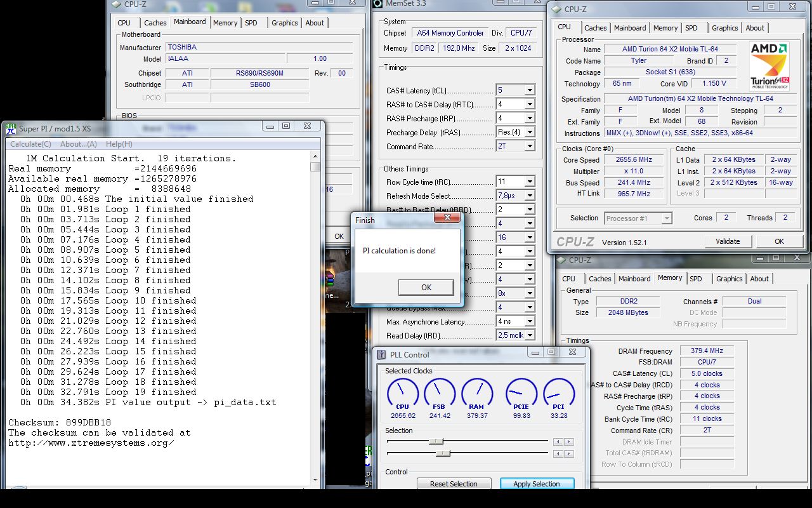Open the CAS# Latency (tCL) dropdown
812x508 pixels.
pos(529,91)
